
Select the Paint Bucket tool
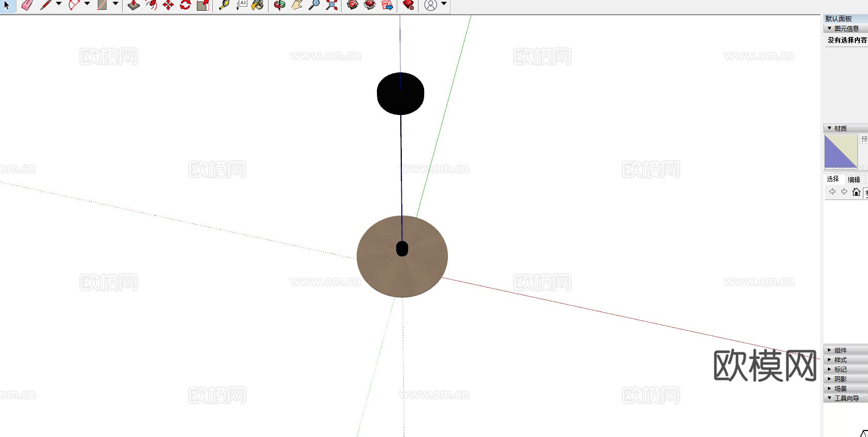(257, 5)
